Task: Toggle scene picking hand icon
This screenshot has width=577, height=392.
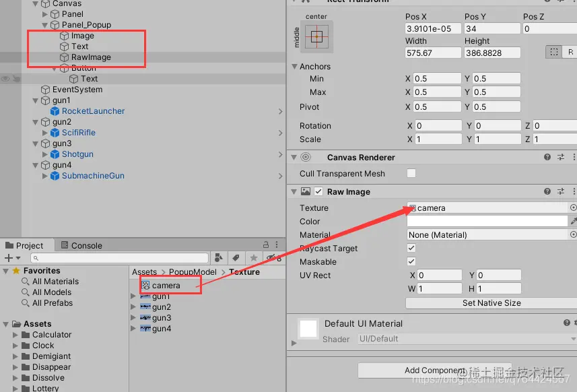Action: point(17,79)
